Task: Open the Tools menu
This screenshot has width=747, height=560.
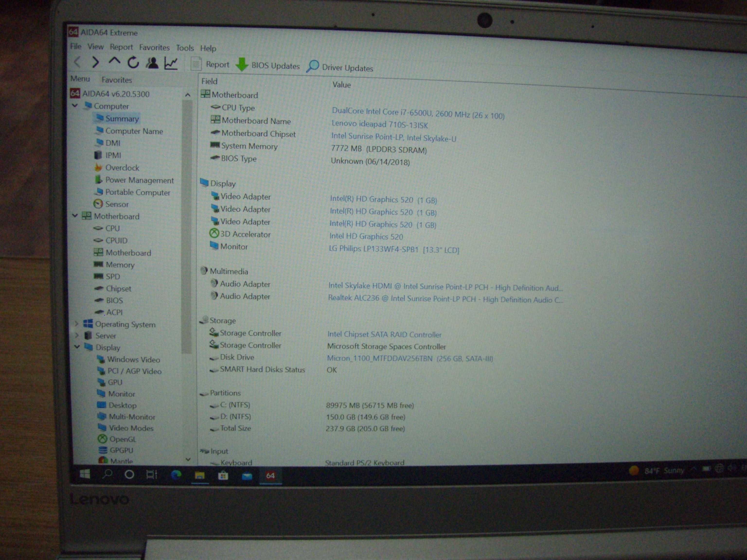Action: (185, 48)
